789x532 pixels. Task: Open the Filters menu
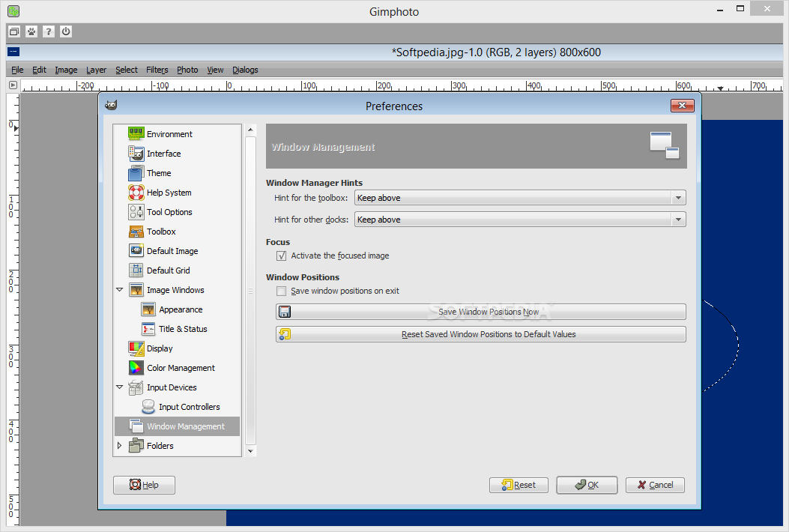pos(157,70)
